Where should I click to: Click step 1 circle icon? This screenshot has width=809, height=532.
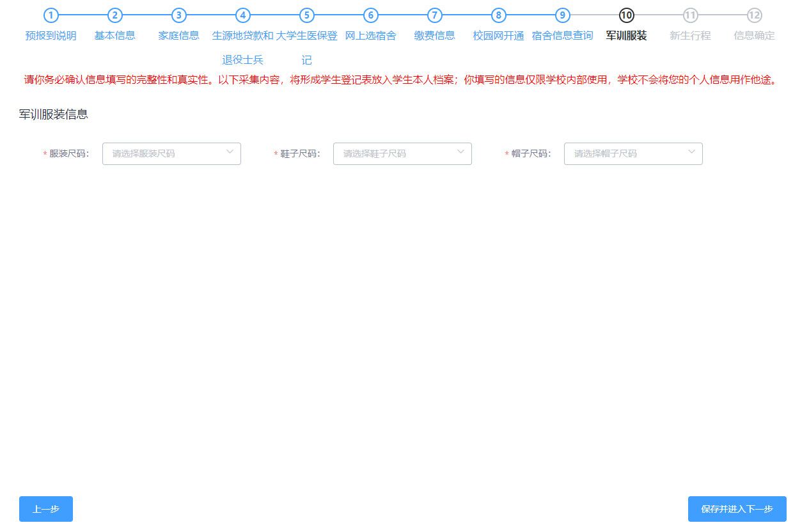tap(51, 15)
